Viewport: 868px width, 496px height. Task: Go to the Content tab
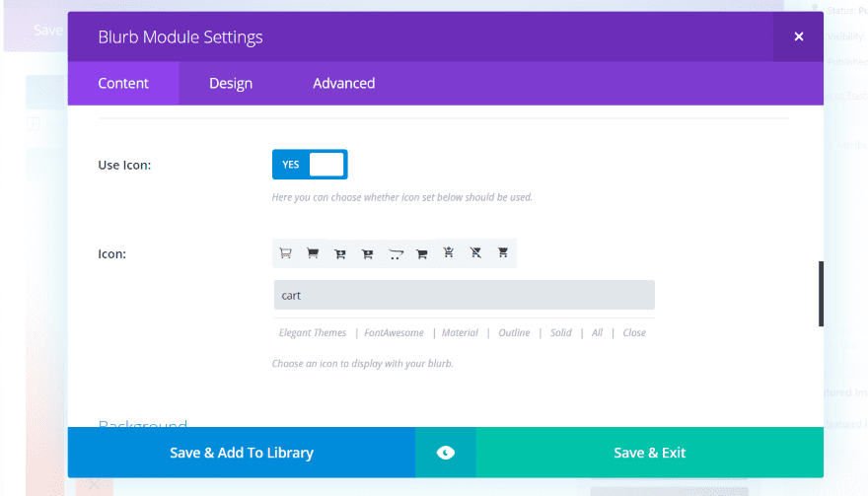(123, 84)
